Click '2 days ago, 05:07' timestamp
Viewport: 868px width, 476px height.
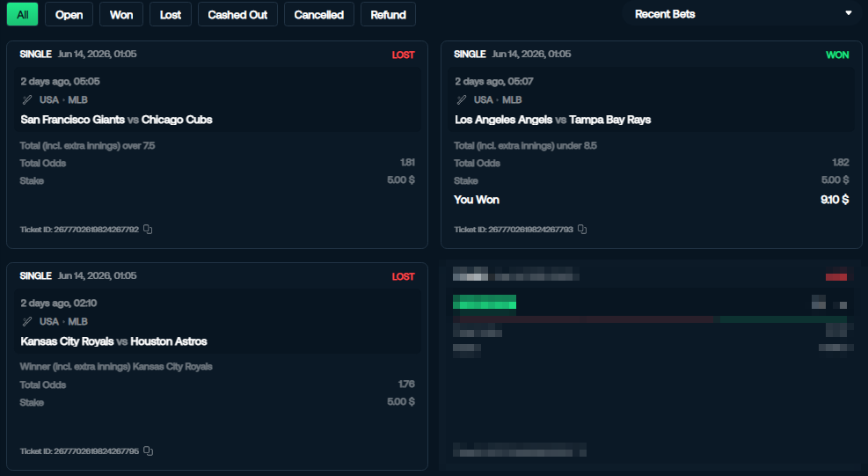coord(493,82)
